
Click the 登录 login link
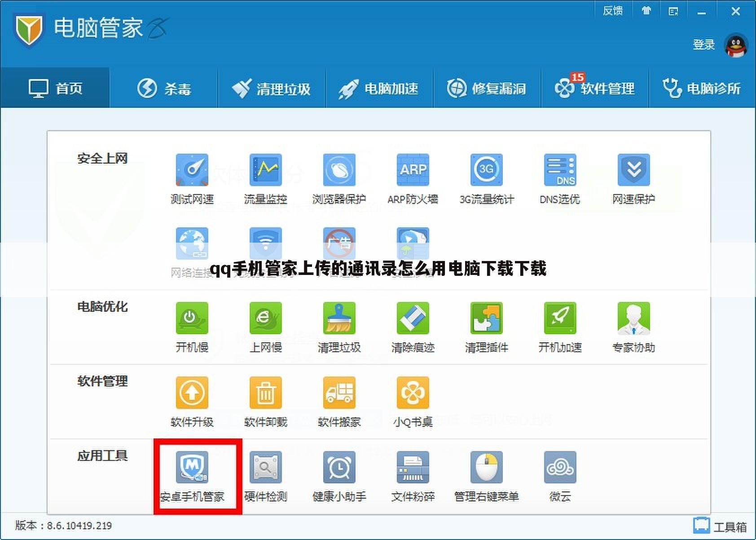[x=703, y=44]
